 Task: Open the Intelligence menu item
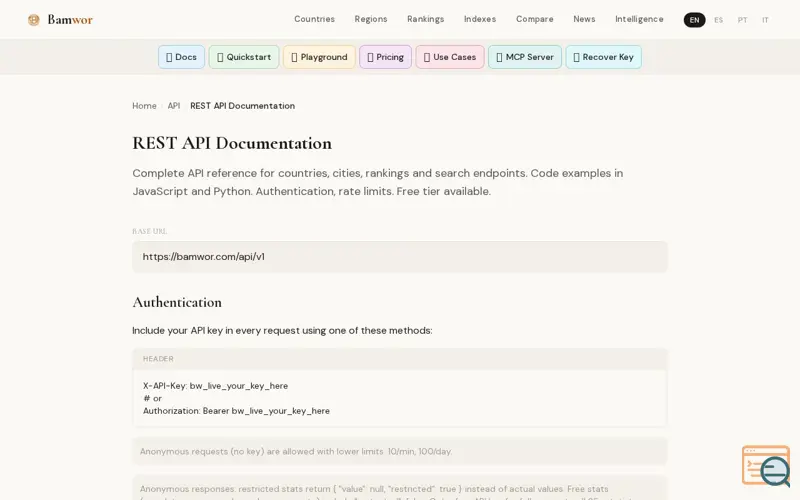tap(639, 19)
